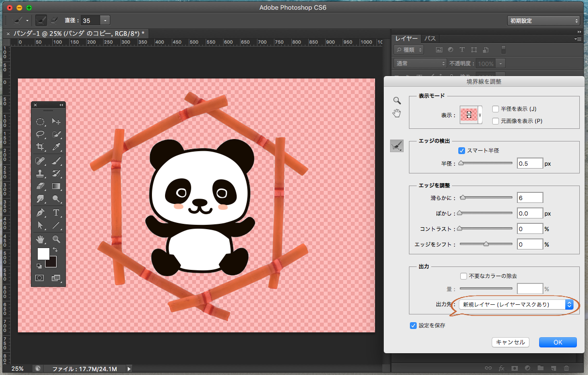This screenshot has height=375, width=588.
Task: Select the Crop tool in the toolbox
Action: 40,147
